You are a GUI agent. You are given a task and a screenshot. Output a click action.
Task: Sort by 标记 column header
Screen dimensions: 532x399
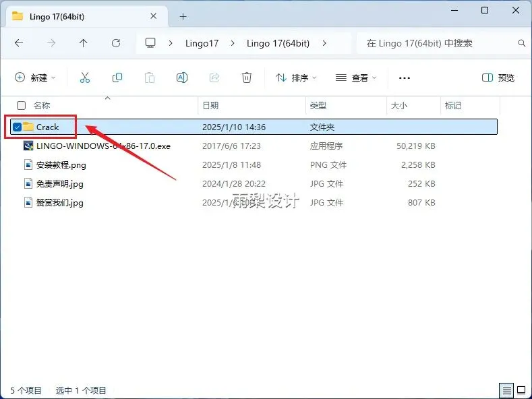pyautogui.click(x=453, y=106)
